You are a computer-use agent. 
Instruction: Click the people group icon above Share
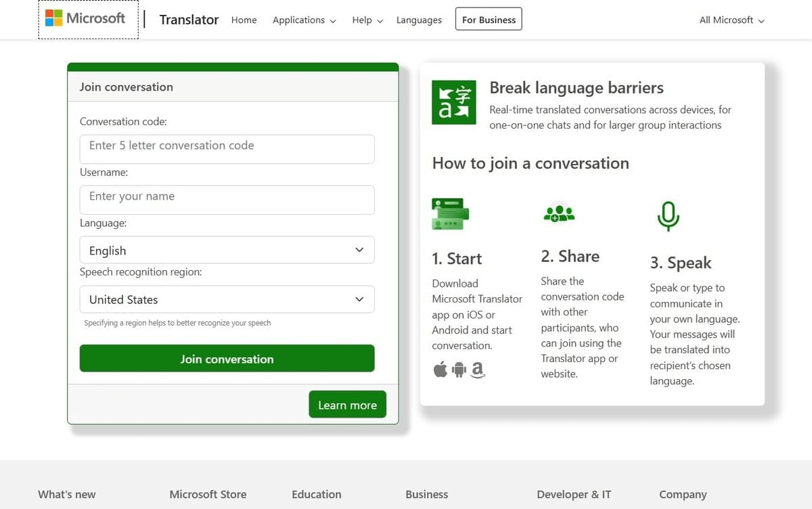(559, 213)
